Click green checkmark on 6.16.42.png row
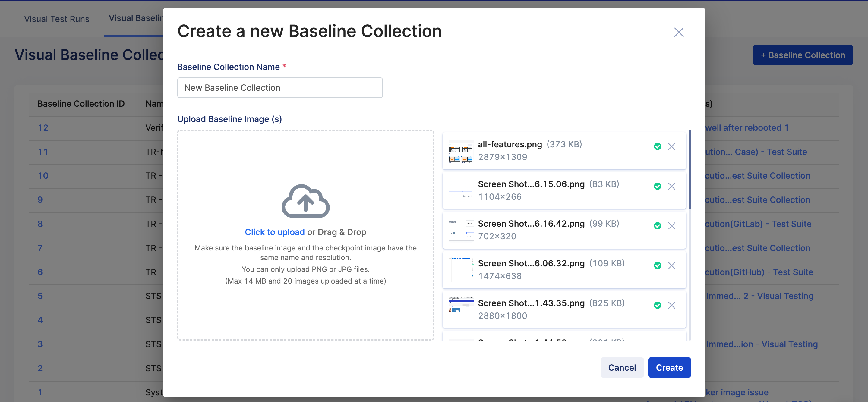Image resolution: width=868 pixels, height=402 pixels. click(657, 226)
